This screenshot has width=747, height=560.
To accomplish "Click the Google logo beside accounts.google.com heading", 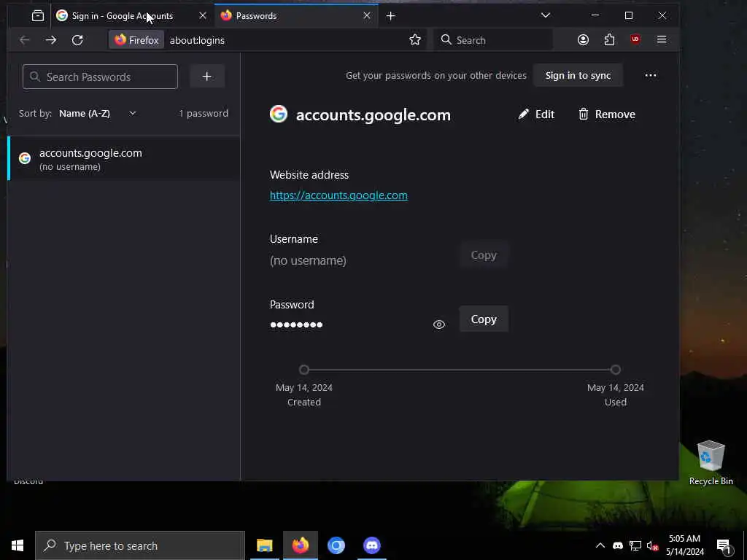I will tap(279, 114).
